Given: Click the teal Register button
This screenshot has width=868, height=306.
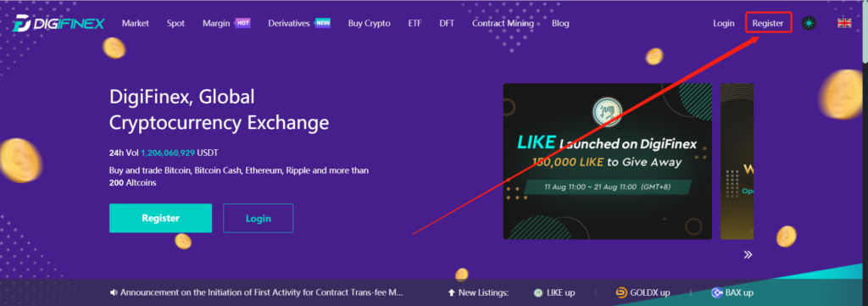Looking at the screenshot, I should tap(160, 218).
